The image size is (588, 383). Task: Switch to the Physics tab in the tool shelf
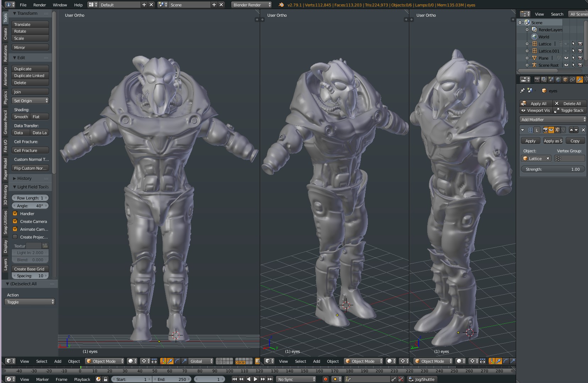tap(5, 98)
